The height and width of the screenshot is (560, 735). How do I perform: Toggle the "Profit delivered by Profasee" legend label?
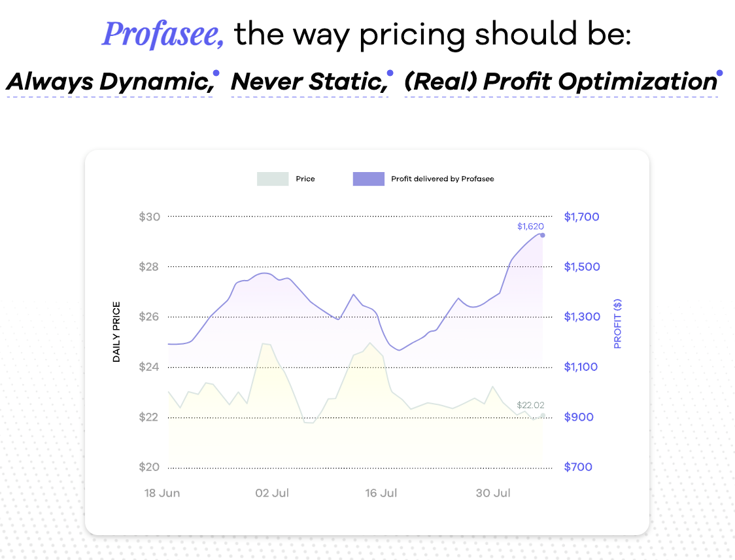(443, 179)
